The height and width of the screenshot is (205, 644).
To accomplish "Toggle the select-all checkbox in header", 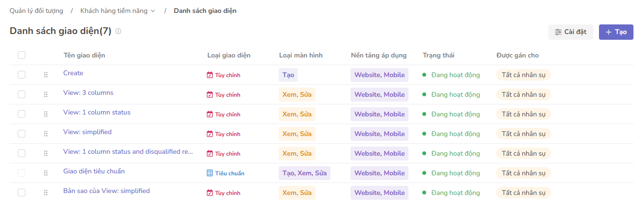I will coord(22,55).
